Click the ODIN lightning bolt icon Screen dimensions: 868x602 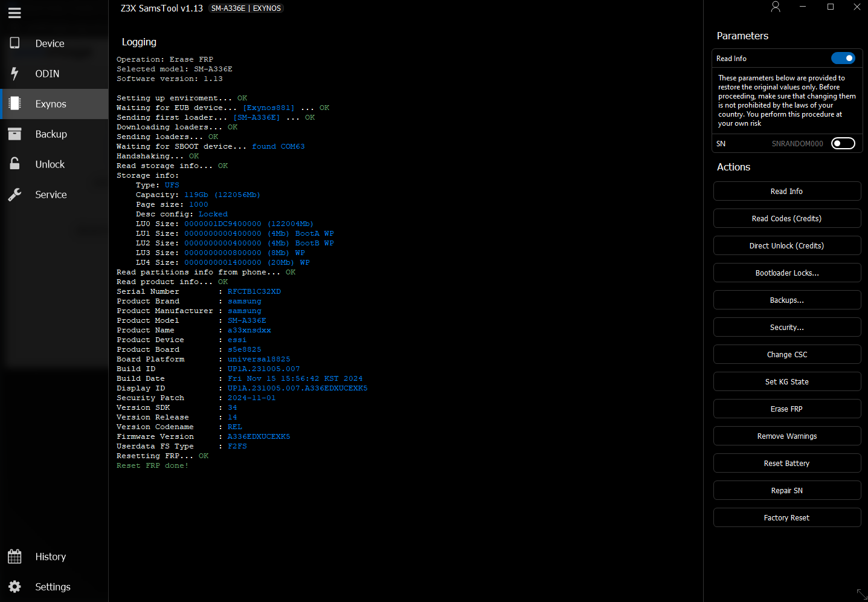(14, 73)
